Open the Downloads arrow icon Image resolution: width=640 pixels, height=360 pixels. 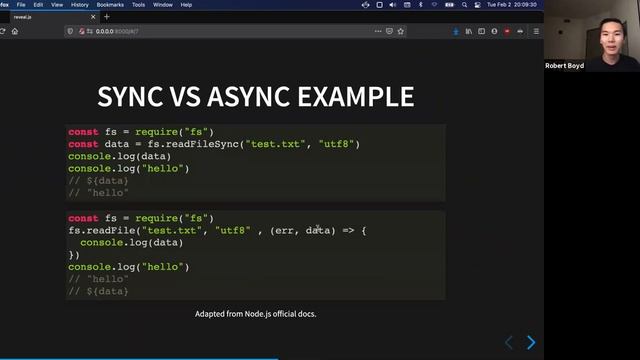tap(456, 31)
